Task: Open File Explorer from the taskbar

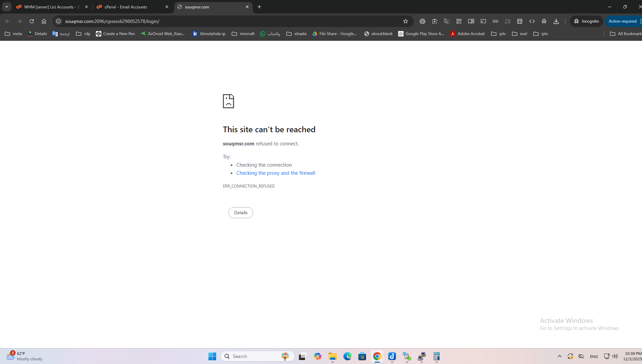Action: pyautogui.click(x=333, y=356)
